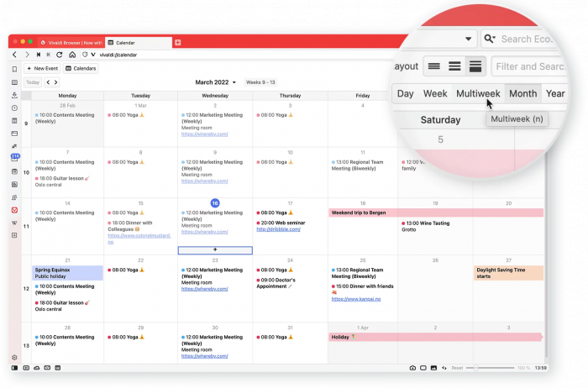Open whereby.com link on 2 March
588x388 pixels.
(204, 134)
